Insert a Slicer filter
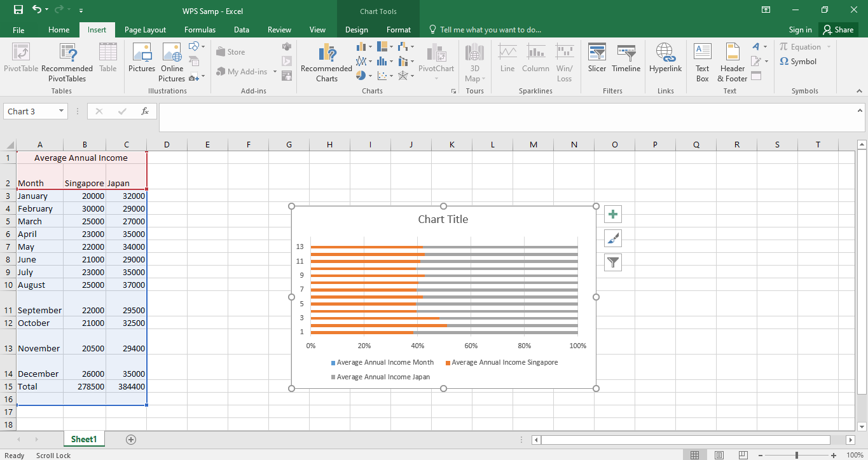 596,62
